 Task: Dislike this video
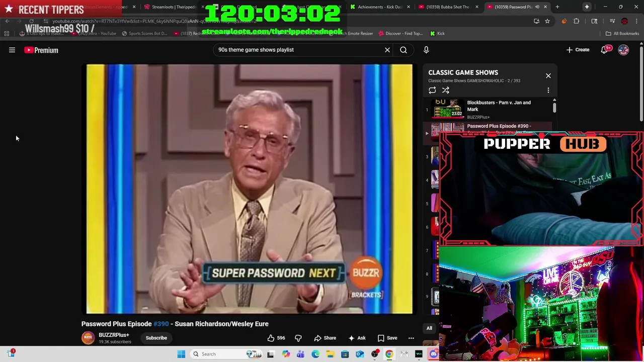coord(298,338)
